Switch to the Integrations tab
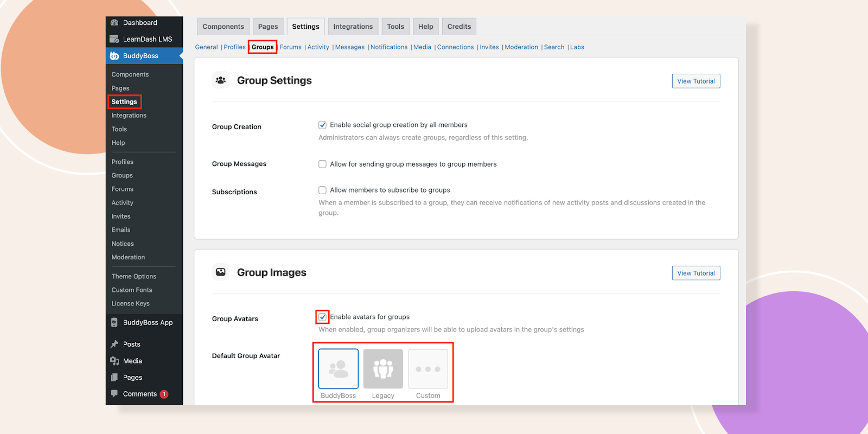The width and height of the screenshot is (868, 434). (353, 27)
